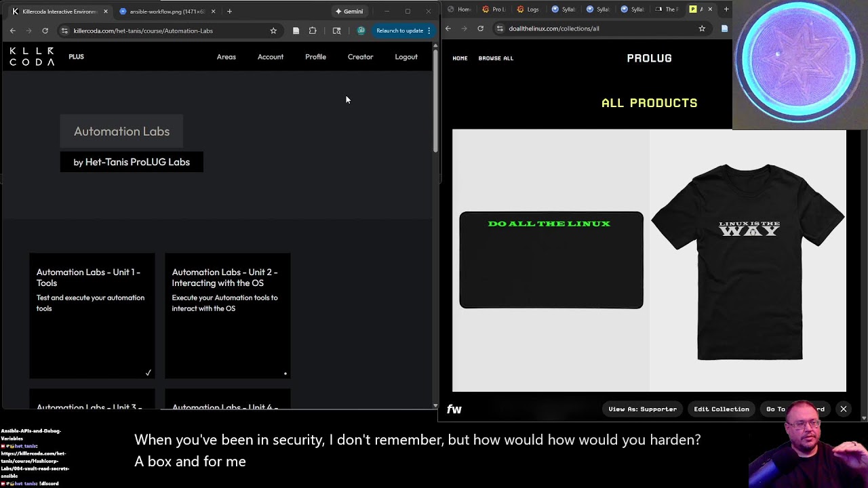Open the Gemini button in the title bar
Viewport: 868px width, 488px height.
[349, 12]
